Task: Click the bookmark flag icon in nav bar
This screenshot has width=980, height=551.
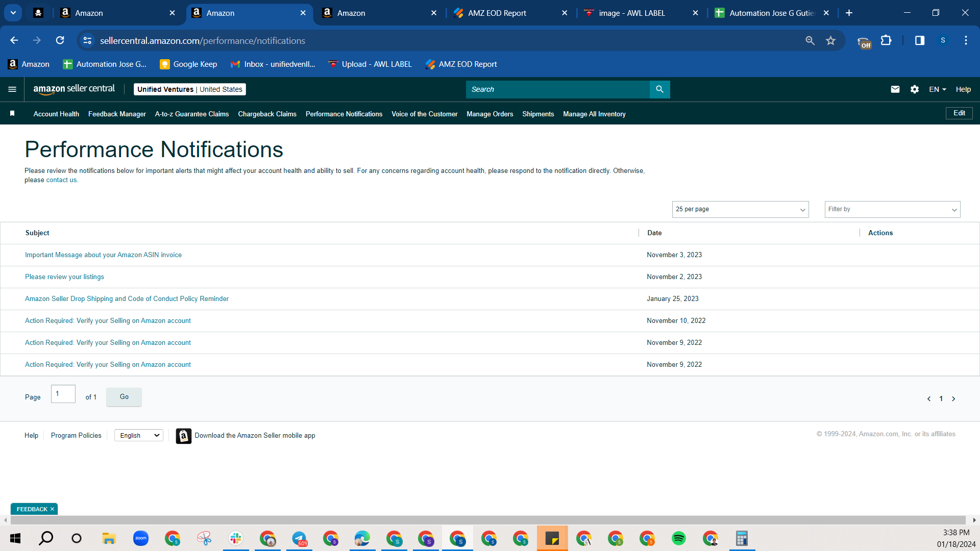Action: click(x=12, y=113)
